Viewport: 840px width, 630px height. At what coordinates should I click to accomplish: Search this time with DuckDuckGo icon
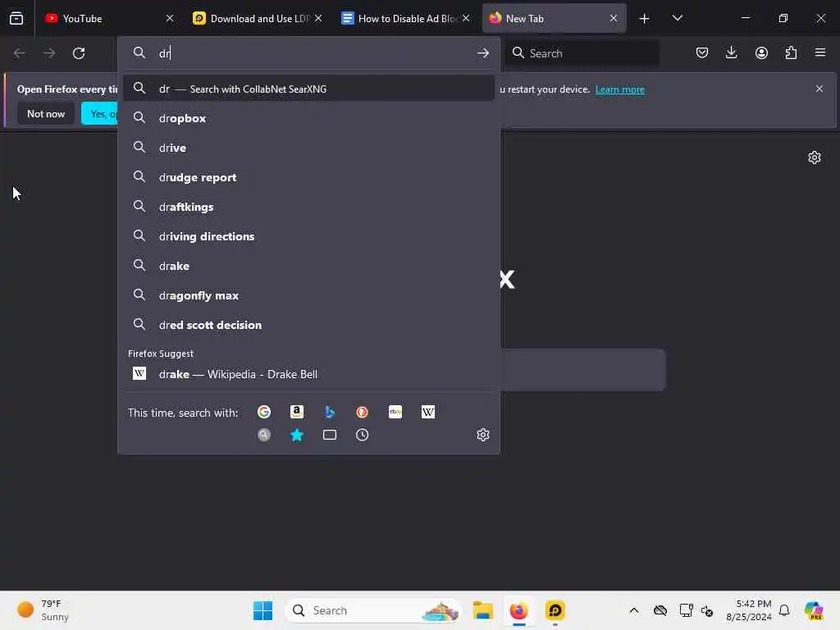[x=362, y=412]
